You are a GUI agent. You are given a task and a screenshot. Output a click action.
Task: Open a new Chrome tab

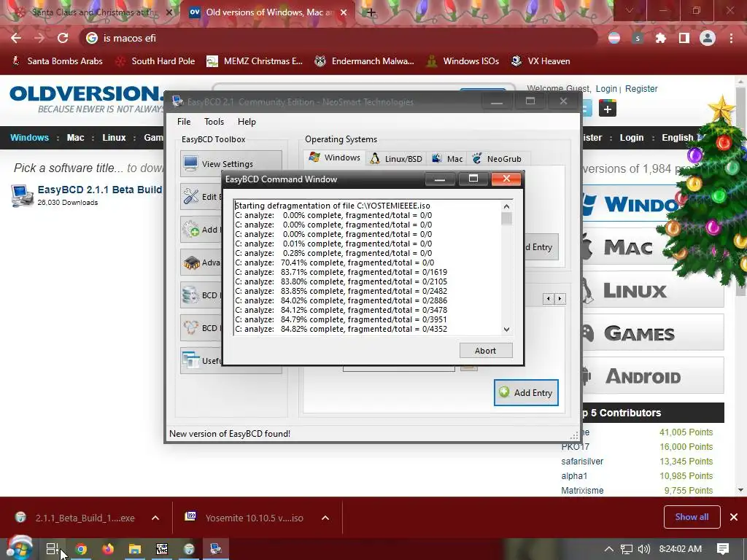[x=371, y=12]
